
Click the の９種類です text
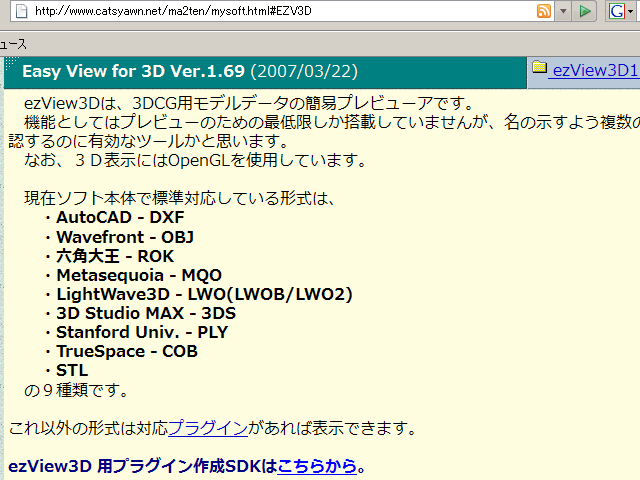76,390
